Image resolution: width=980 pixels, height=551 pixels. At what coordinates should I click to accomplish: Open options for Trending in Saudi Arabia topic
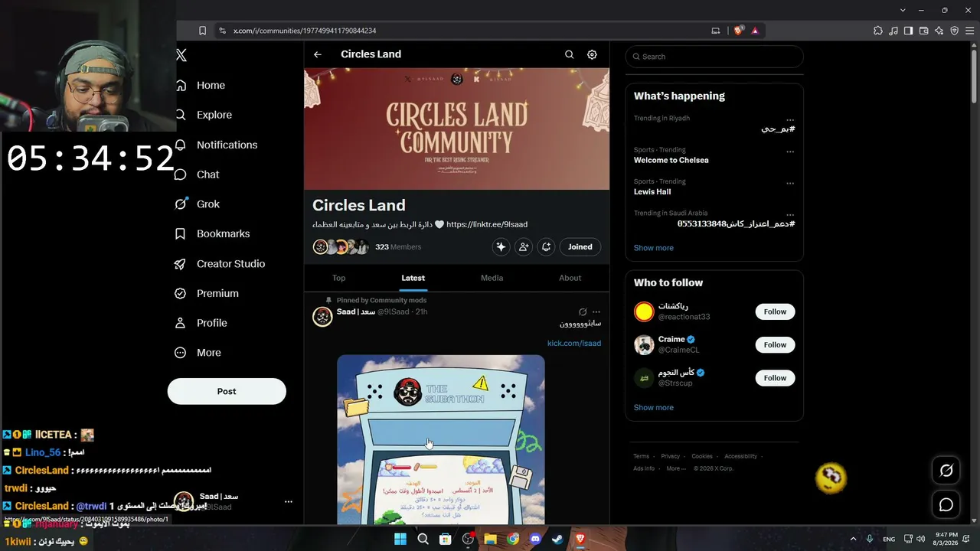[790, 215]
